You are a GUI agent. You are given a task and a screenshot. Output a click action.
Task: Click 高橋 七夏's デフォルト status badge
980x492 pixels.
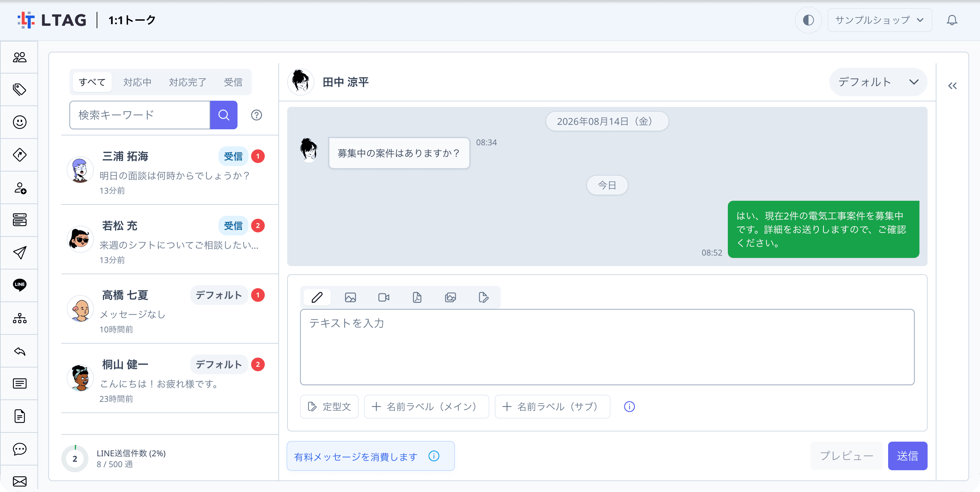pyautogui.click(x=219, y=295)
